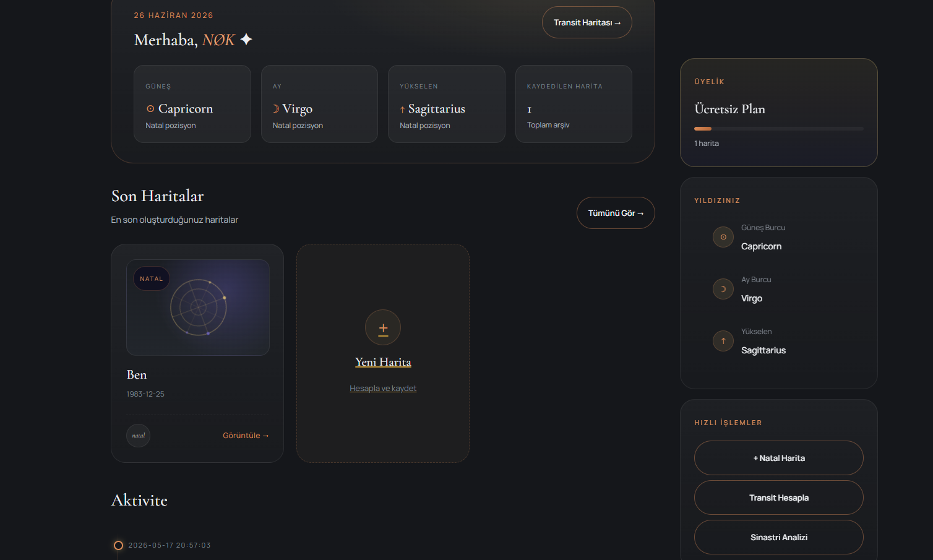This screenshot has height=560, width=933.
Task: Click the Tümünü Gör button
Action: [x=616, y=213]
